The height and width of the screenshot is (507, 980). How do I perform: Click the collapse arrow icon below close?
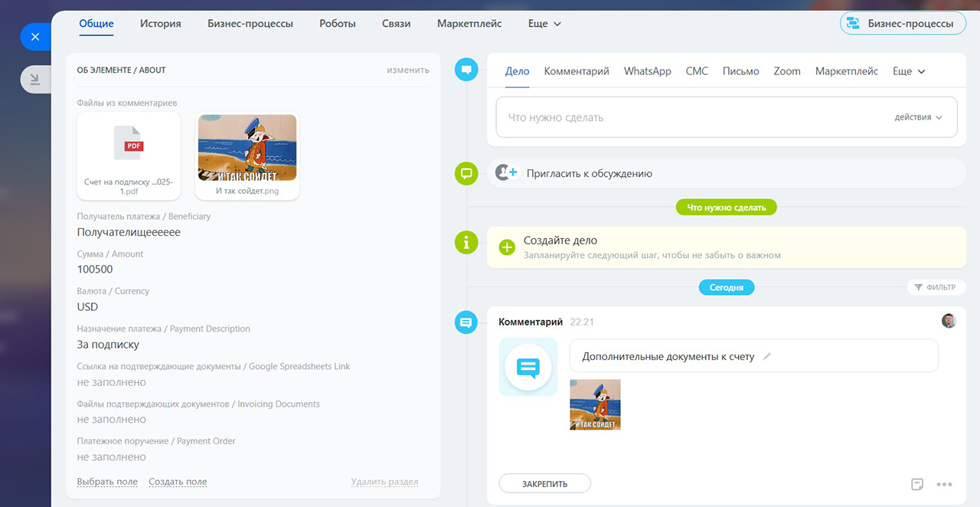[x=35, y=79]
